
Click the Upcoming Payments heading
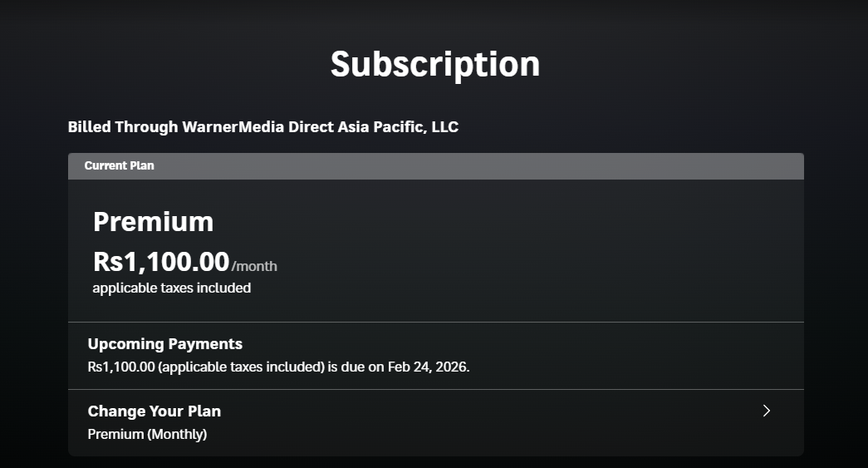pyautogui.click(x=164, y=344)
